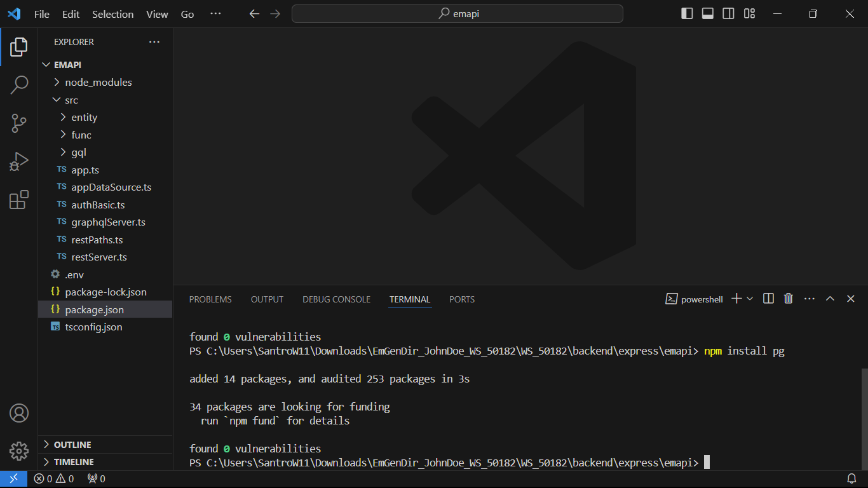Open the Selection menu

click(113, 14)
